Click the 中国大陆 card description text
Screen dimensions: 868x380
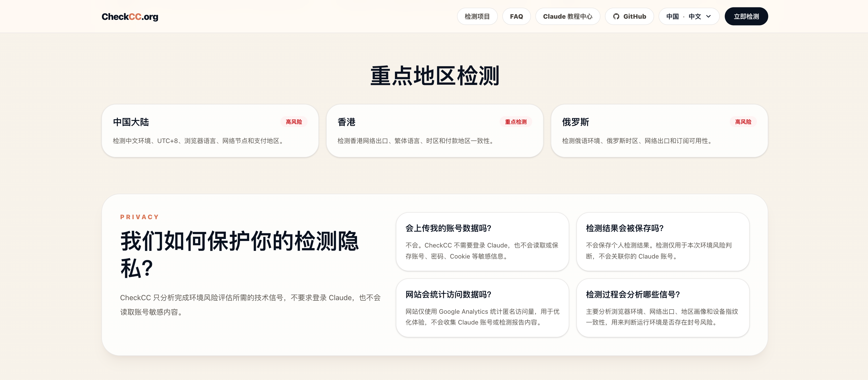point(199,141)
